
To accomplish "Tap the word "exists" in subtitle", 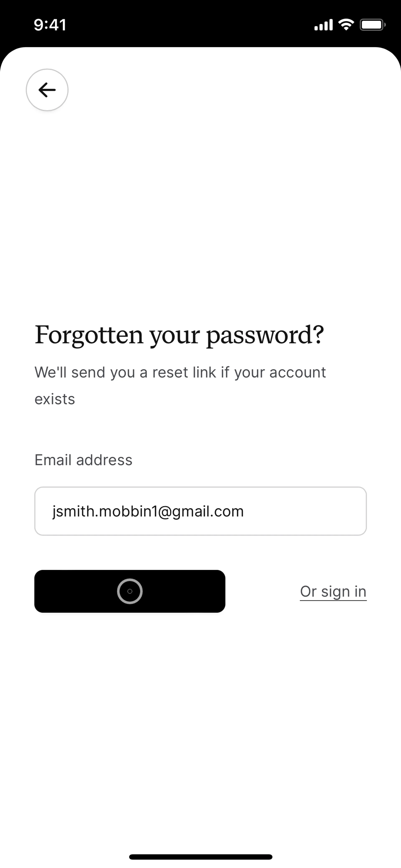I will coord(55,399).
